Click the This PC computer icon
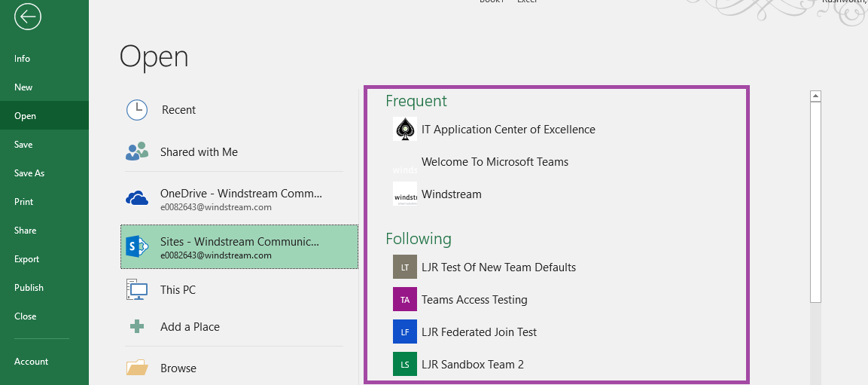Screen dimensions: 868x385 pos(137,290)
